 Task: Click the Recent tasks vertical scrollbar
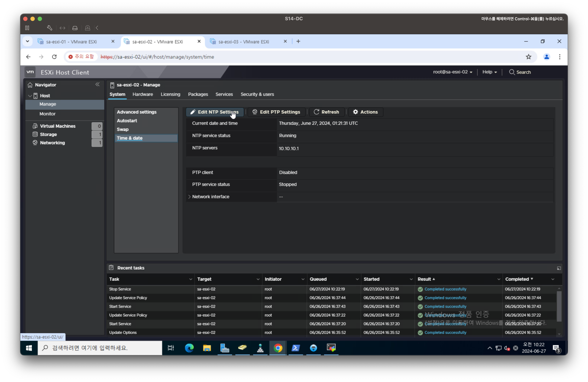(559, 306)
